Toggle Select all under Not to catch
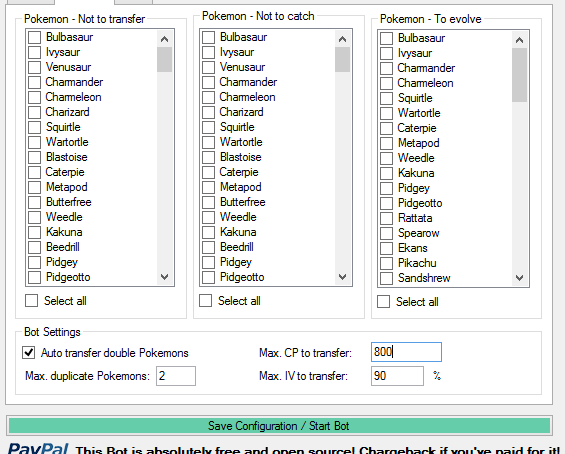565x454 pixels. pyautogui.click(x=205, y=301)
